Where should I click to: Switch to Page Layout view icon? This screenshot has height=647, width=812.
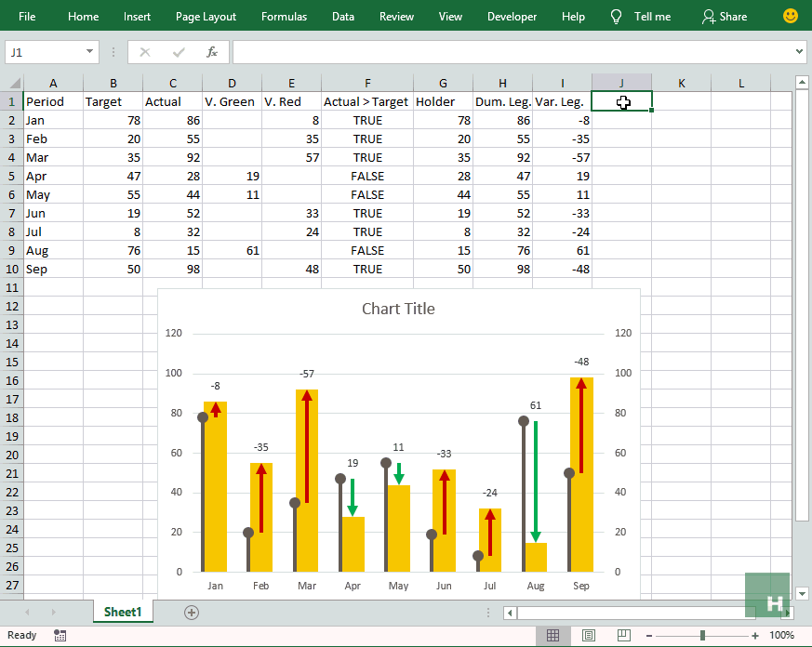(588, 636)
